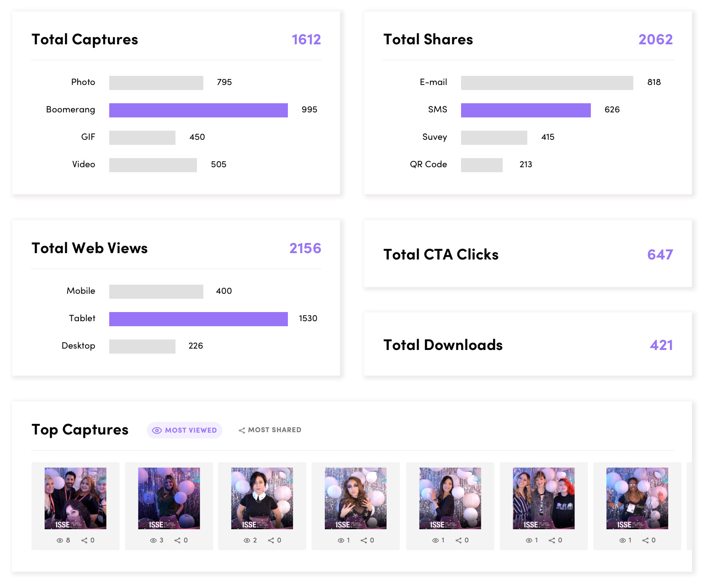Open the fourth capture thumbnail
Screen dimensions: 706x588
356,498
